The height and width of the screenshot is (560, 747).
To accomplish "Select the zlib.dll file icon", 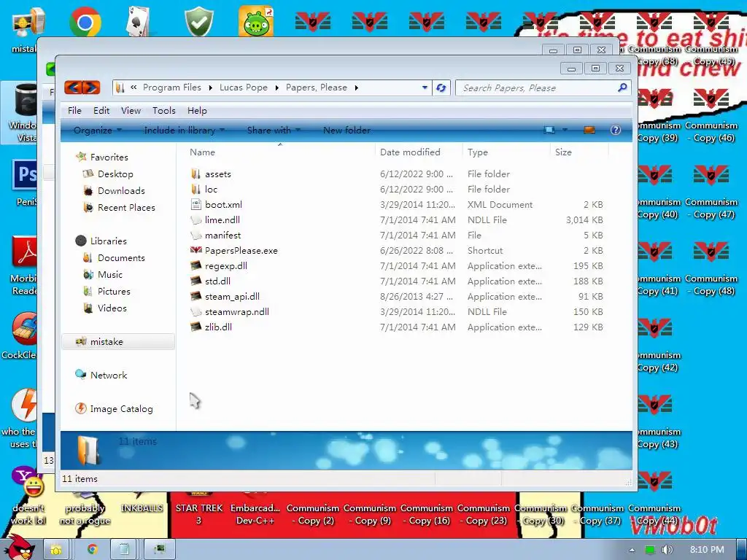I will click(x=196, y=327).
